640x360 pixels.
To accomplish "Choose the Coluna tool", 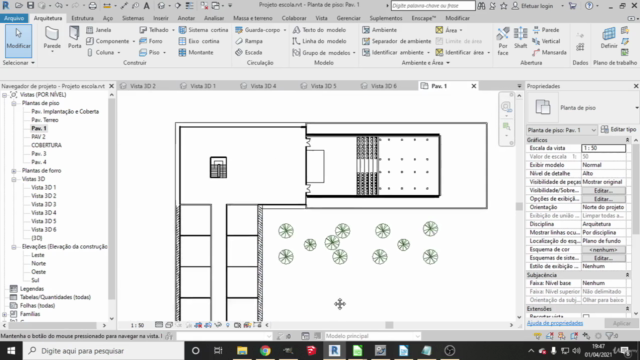I will pyautogui.click(x=100, y=52).
